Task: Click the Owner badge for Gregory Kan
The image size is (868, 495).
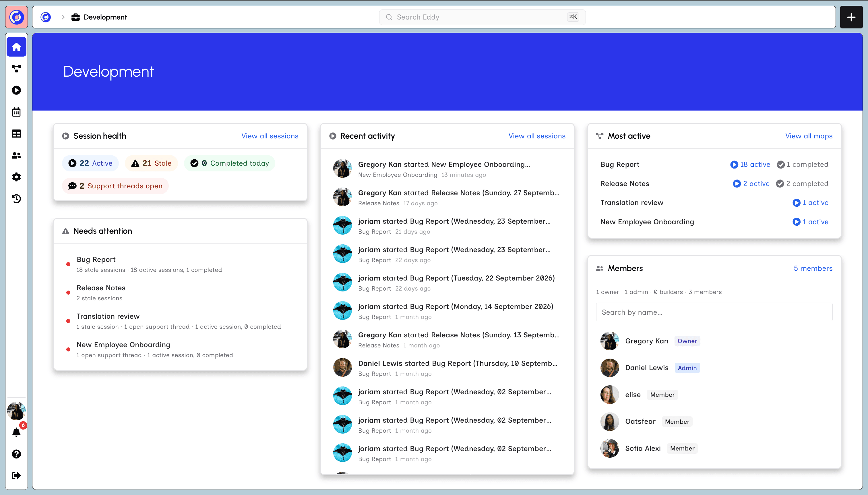Action: click(687, 341)
